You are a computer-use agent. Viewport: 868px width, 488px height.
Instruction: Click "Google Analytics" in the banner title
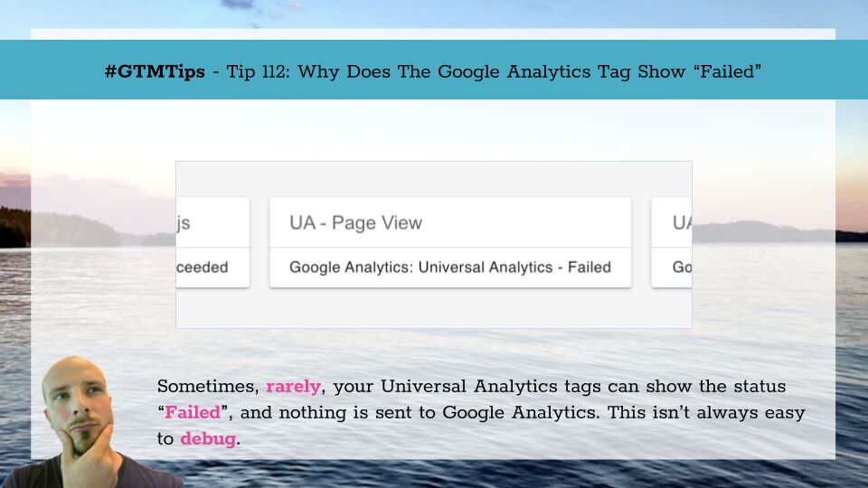pyautogui.click(x=514, y=71)
